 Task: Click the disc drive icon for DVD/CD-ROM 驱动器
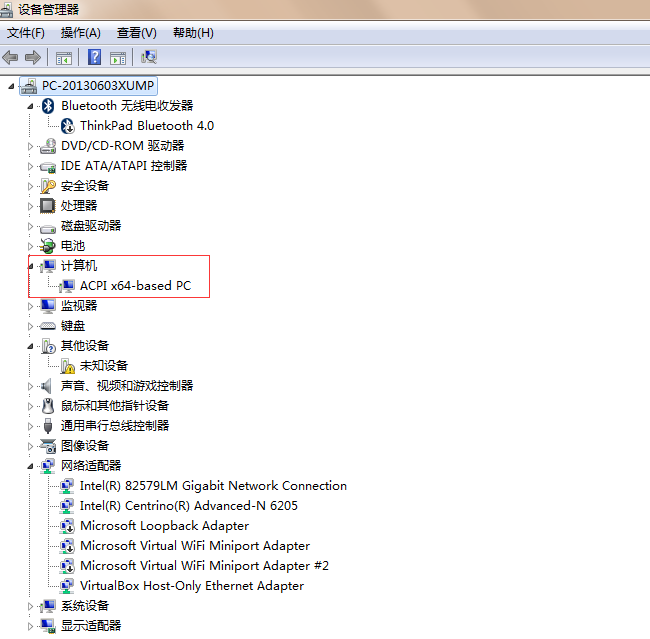pos(48,146)
